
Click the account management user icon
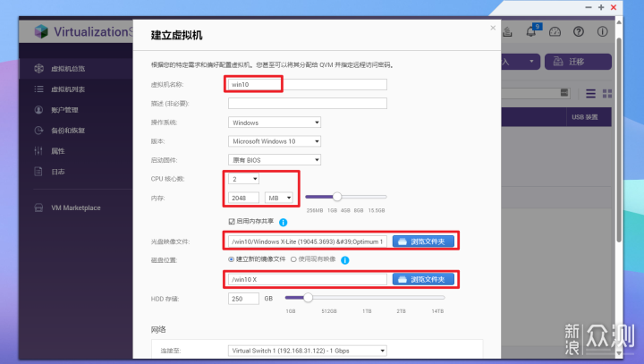point(38,110)
